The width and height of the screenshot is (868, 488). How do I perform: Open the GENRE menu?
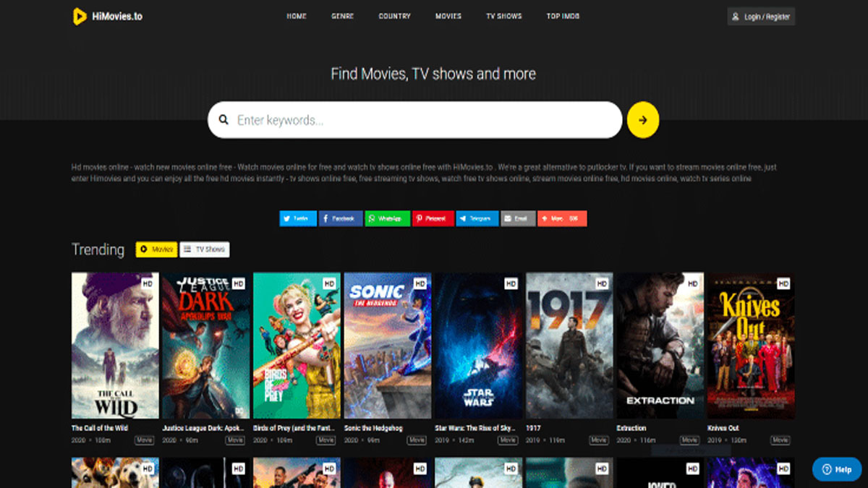click(x=343, y=17)
